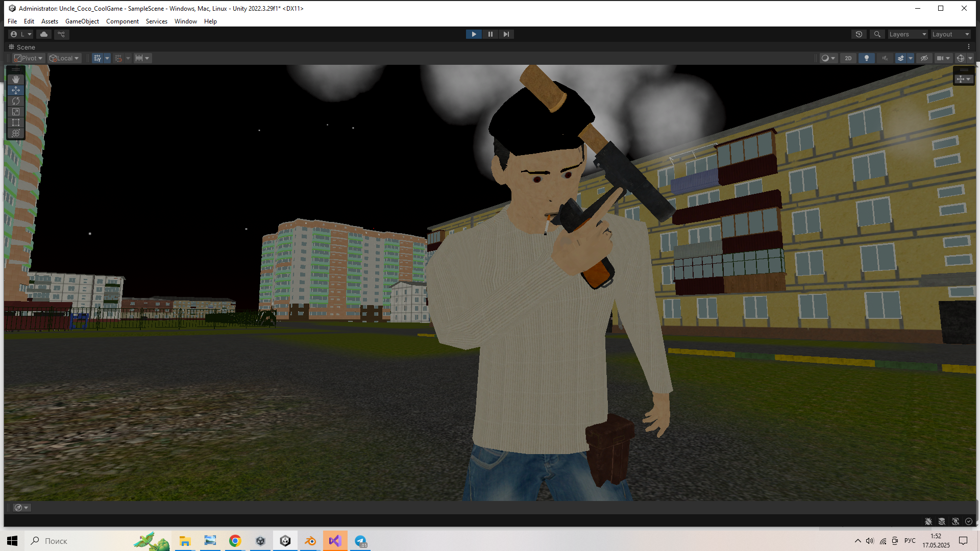Select the Rotate tool

(x=16, y=101)
